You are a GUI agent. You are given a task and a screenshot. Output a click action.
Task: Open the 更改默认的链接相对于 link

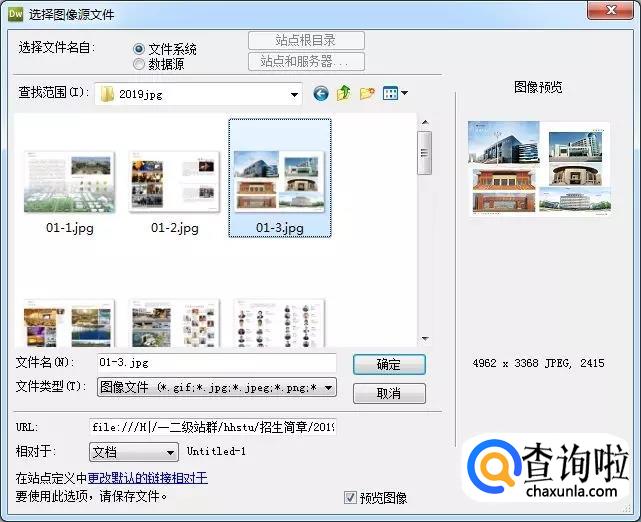pyautogui.click(x=148, y=478)
